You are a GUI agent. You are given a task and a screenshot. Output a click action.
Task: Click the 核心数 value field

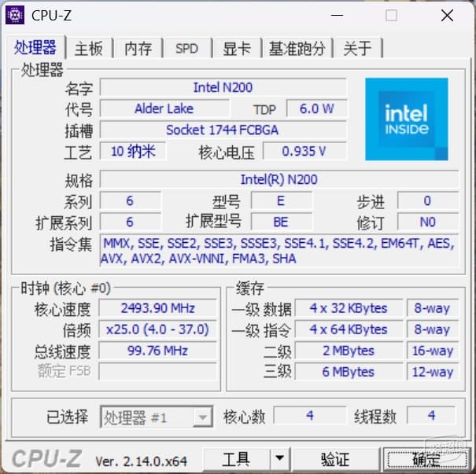[310, 415]
